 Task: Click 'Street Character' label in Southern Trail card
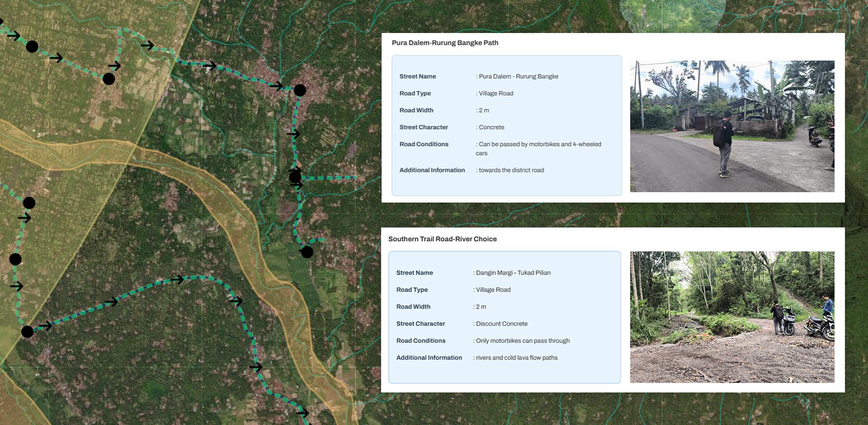[420, 324]
